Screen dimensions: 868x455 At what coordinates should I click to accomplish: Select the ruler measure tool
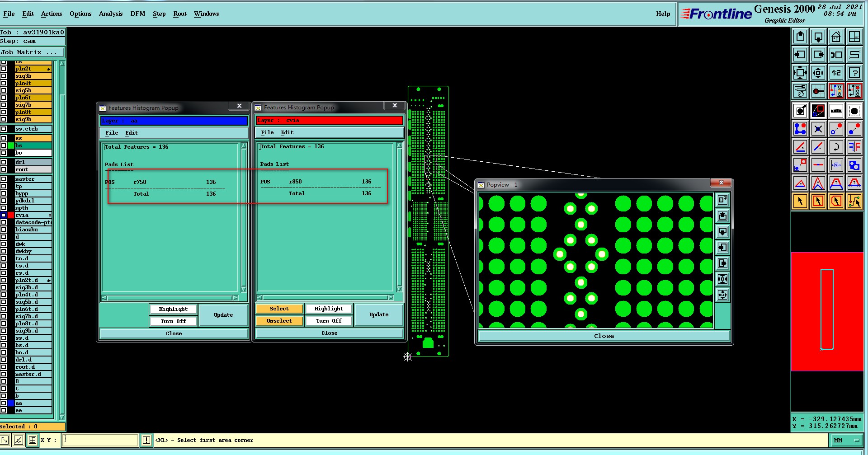(836, 111)
